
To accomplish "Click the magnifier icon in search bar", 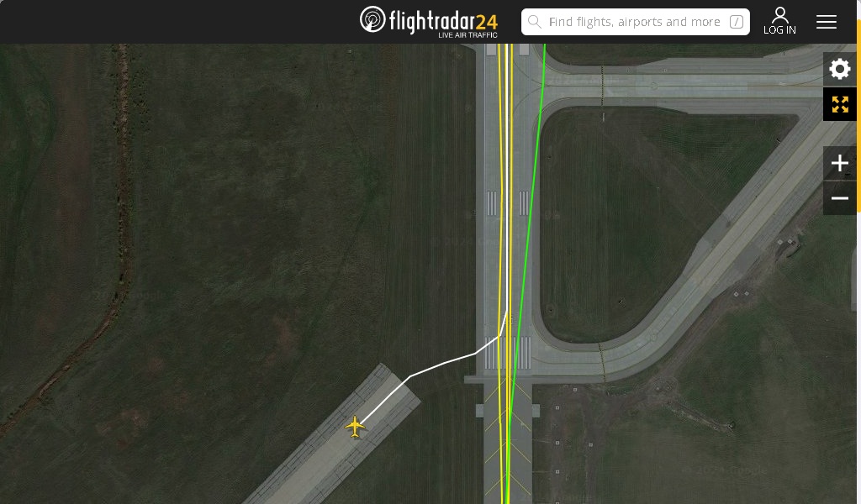I will [534, 22].
